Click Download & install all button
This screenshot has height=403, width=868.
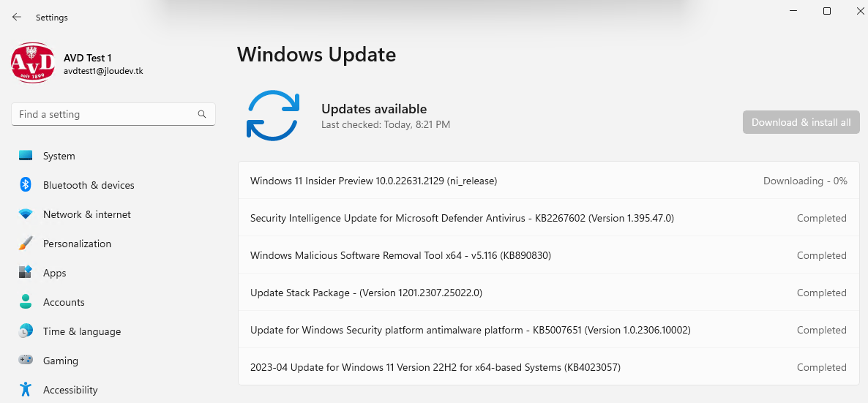[801, 122]
